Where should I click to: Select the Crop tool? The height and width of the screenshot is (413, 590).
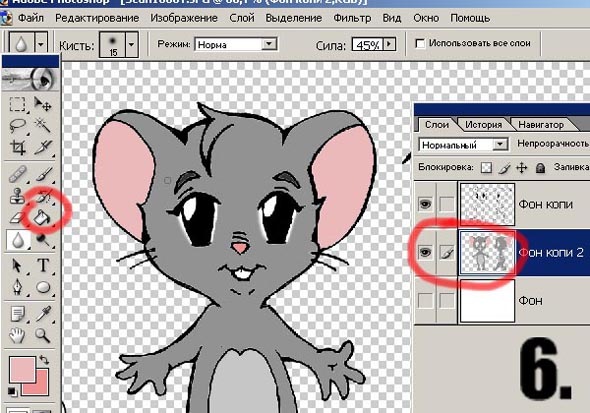click(x=17, y=147)
